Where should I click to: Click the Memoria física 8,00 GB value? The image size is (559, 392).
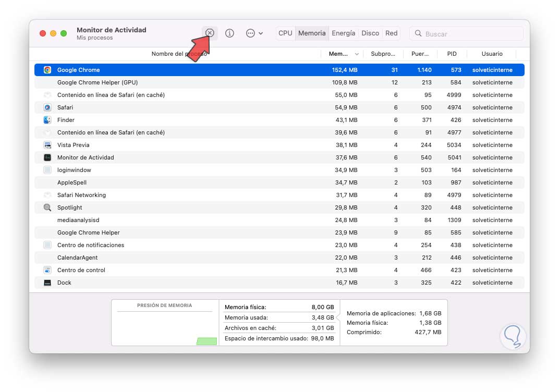click(323, 307)
